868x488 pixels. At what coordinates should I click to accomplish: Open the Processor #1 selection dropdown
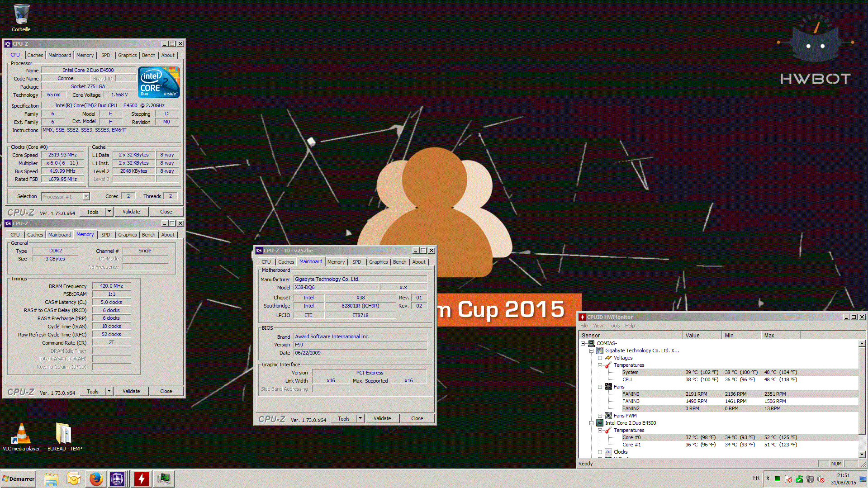tap(86, 197)
